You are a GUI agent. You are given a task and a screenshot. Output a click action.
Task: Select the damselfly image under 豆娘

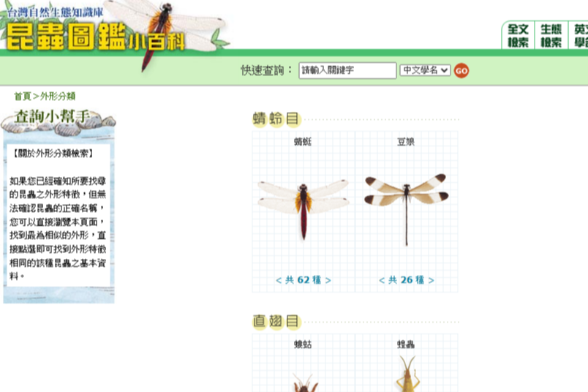coord(406,208)
